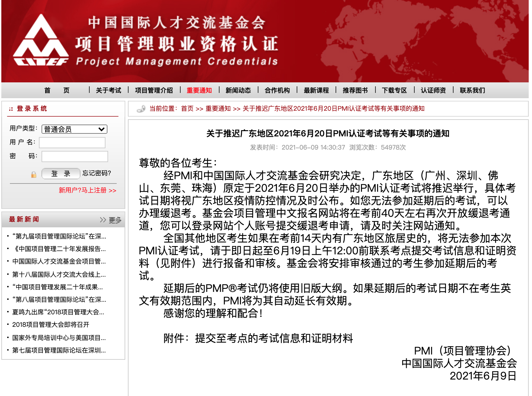This screenshot has width=532, height=396.
Task: Click the article title about 广东地区 exam delay
Action: [328, 133]
